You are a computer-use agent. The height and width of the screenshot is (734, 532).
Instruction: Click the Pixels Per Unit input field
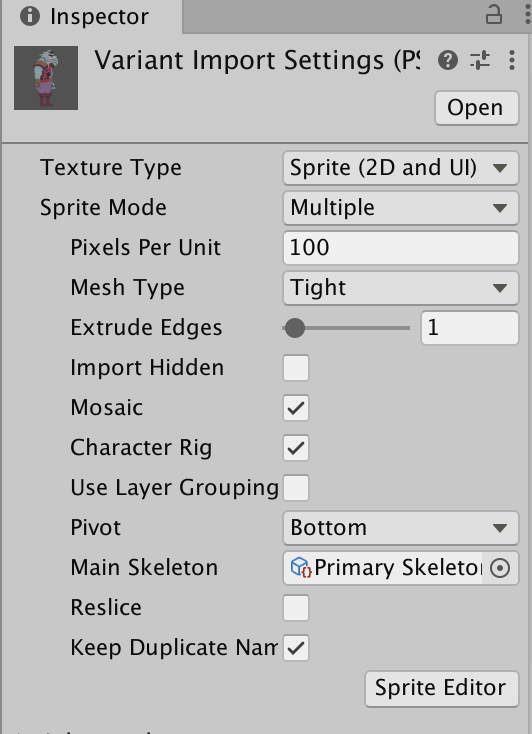[401, 248]
